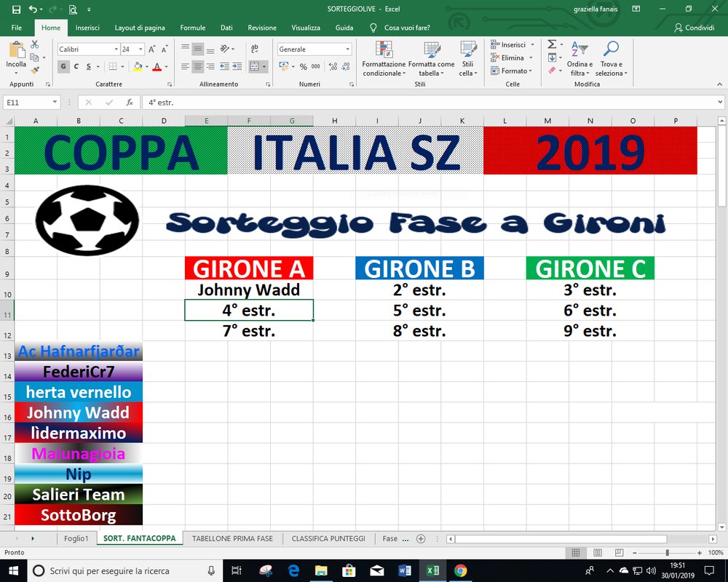Open the Generale number format dropdown
The height and width of the screenshot is (582, 728).
pyautogui.click(x=347, y=49)
